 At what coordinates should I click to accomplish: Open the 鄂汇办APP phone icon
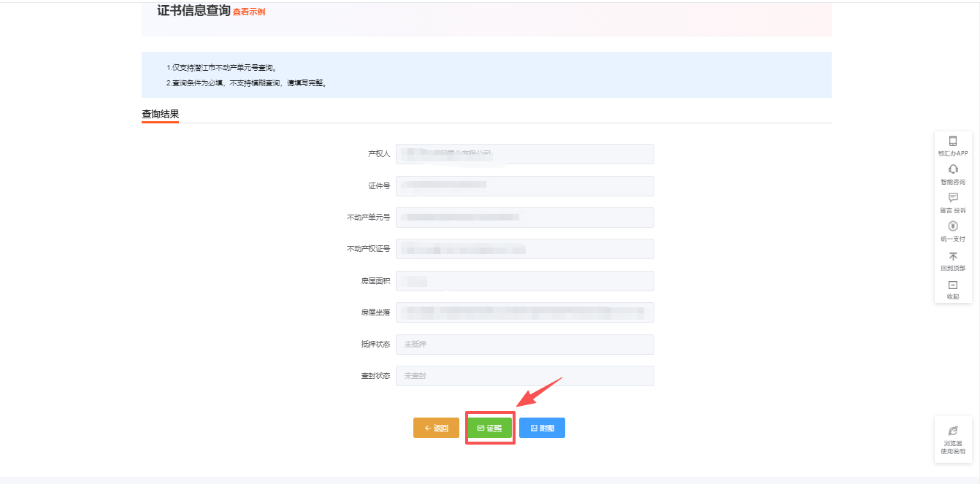[953, 142]
